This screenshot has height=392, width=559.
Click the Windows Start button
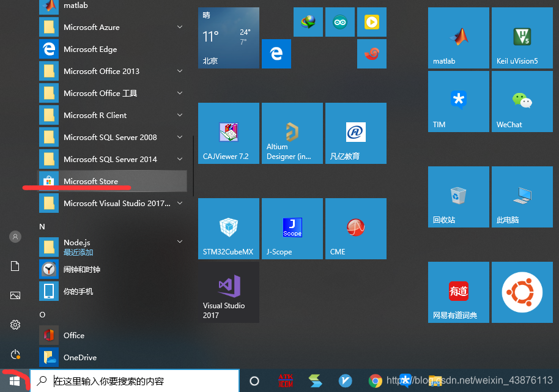click(15, 381)
